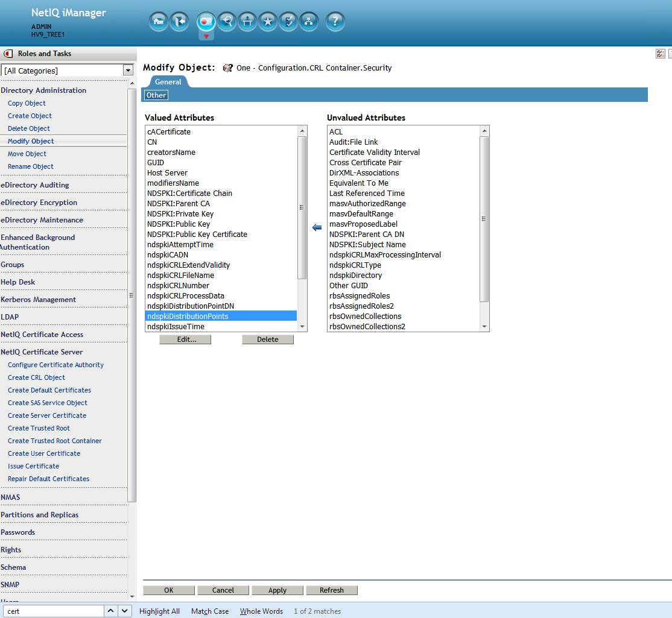Click the blue left arrow between attribute lists
The image size is (672, 618).
click(x=317, y=227)
